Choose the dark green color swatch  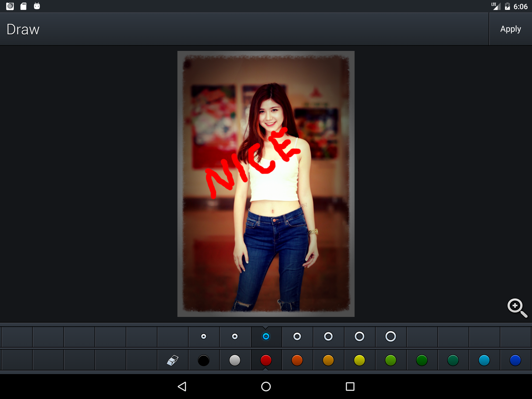pyautogui.click(x=422, y=360)
